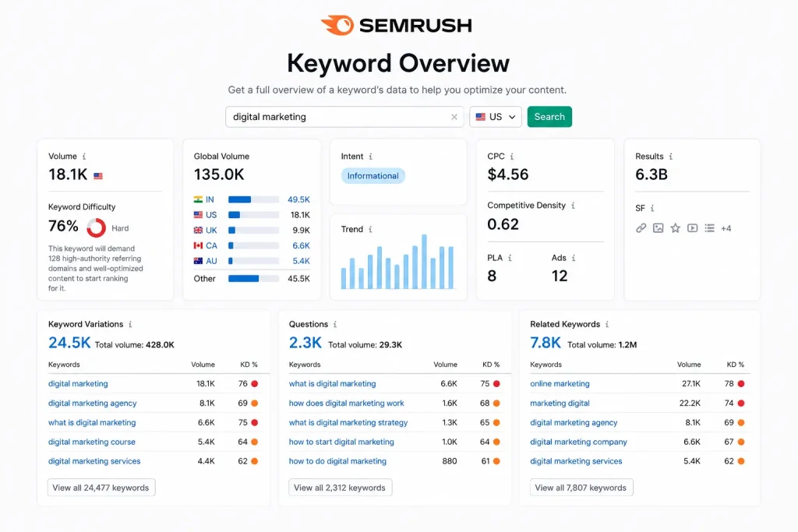Click the Ads info icon
Viewport: 798px width, 532px height.
573,258
